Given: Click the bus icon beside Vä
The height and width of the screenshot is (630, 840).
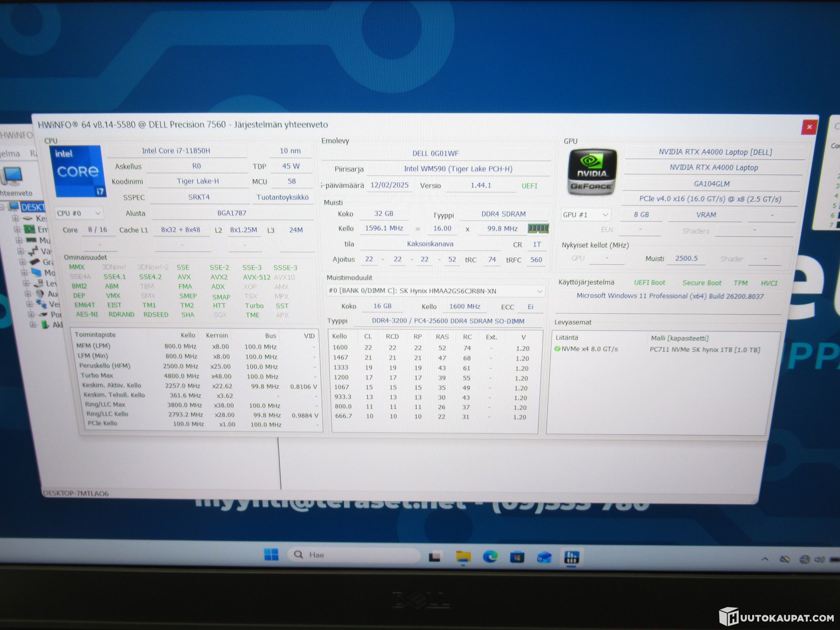Looking at the screenshot, I should pyautogui.click(x=33, y=251).
